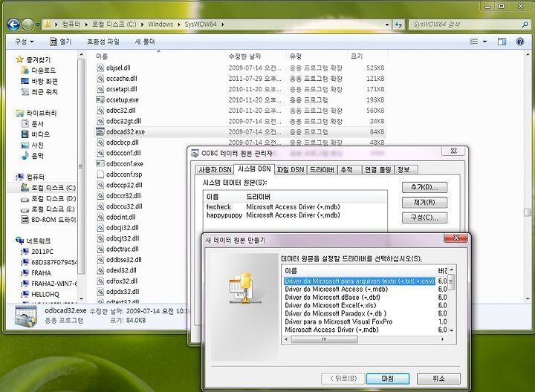Toggle the preview pane icon
The height and width of the screenshot is (392, 535).
(502, 42)
